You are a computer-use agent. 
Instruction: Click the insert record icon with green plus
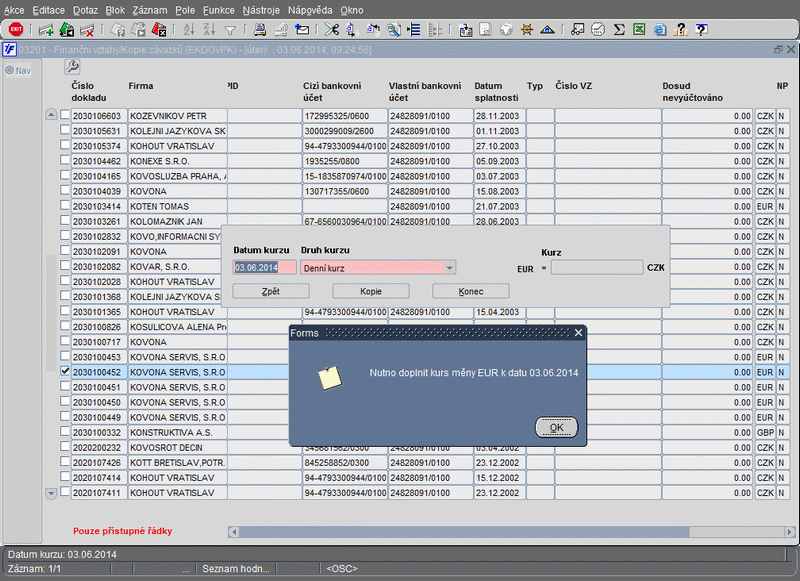click(46, 30)
